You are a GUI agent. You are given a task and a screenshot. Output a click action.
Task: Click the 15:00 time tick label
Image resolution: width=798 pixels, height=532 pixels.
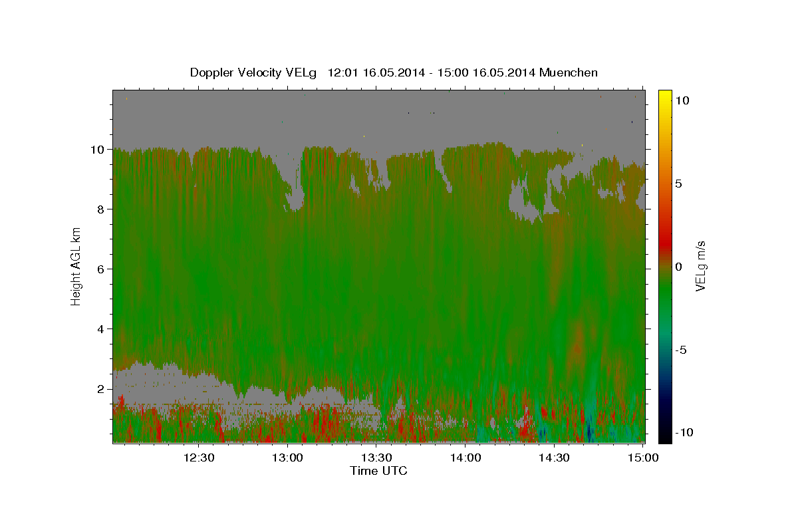642,458
